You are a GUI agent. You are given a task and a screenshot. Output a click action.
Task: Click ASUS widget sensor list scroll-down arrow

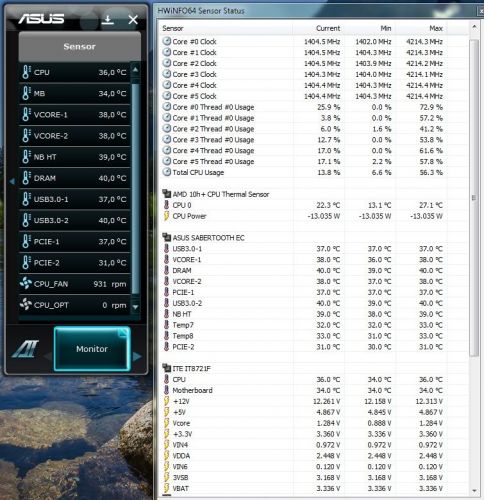point(135,307)
